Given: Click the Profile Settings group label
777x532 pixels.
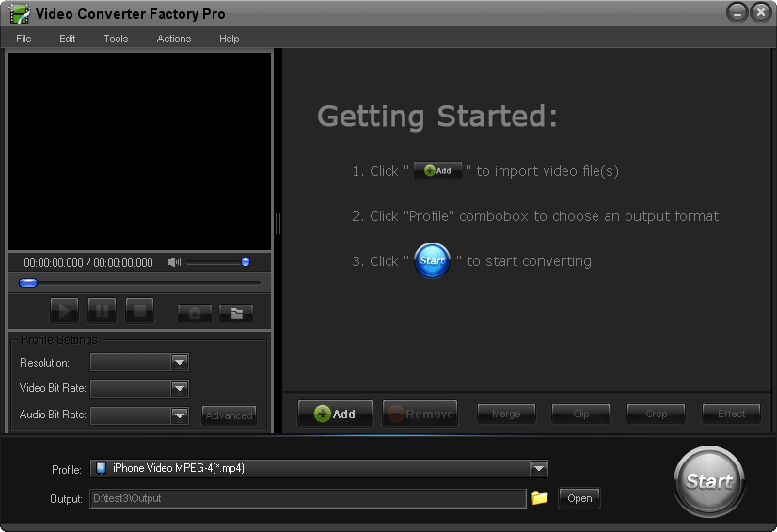Looking at the screenshot, I should 59,340.
